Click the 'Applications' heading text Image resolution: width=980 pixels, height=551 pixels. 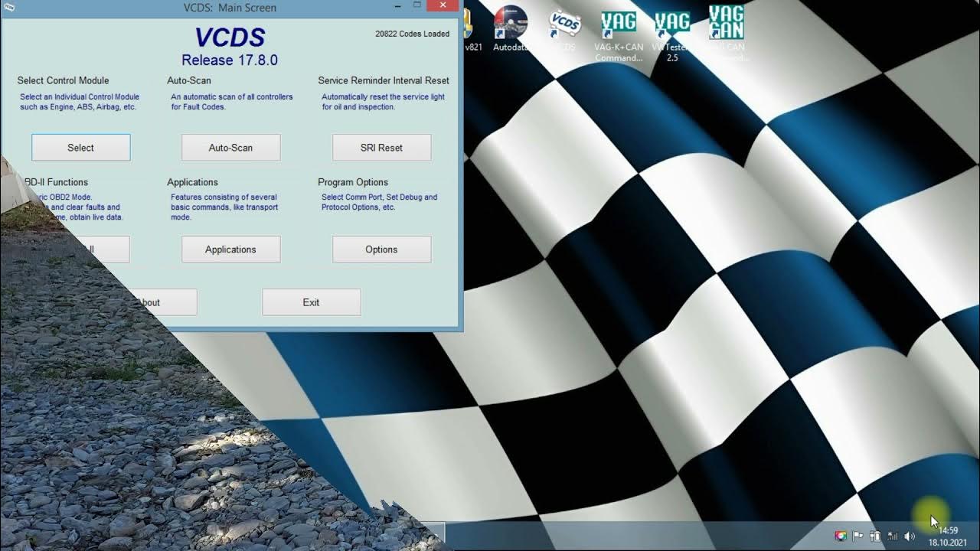[x=193, y=182]
